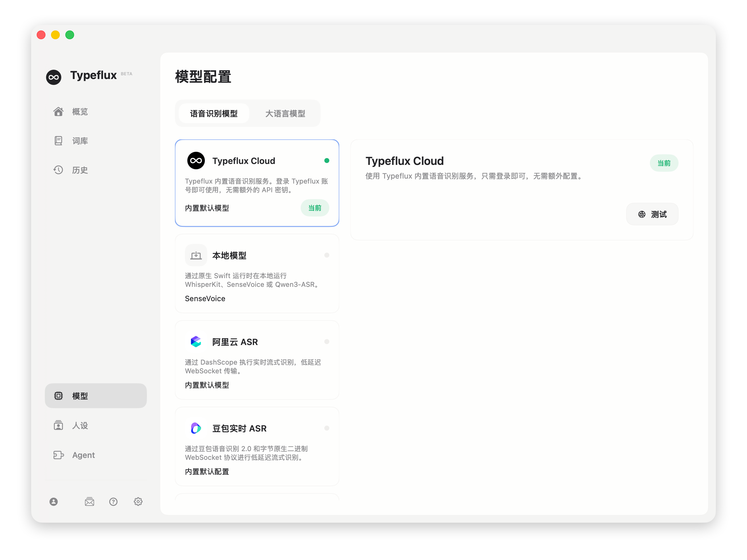Open the 词库 dictionary sidebar item
This screenshot has width=747, height=560.
click(x=80, y=141)
